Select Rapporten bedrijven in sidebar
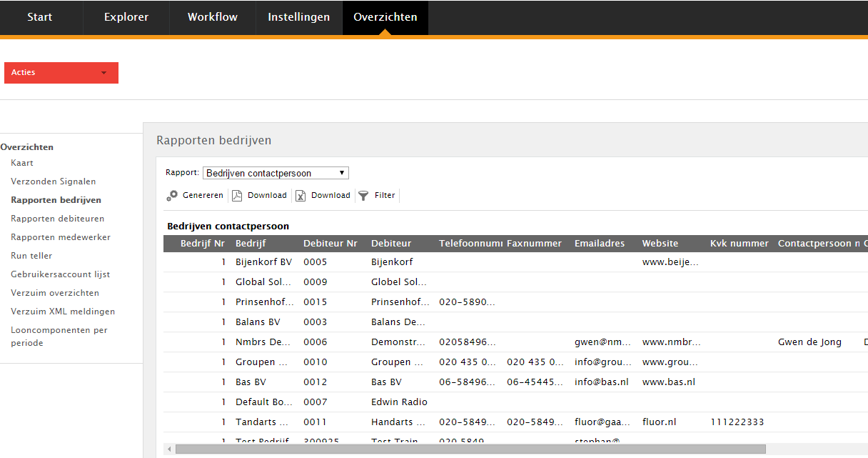The width and height of the screenshot is (868, 458). [56, 200]
